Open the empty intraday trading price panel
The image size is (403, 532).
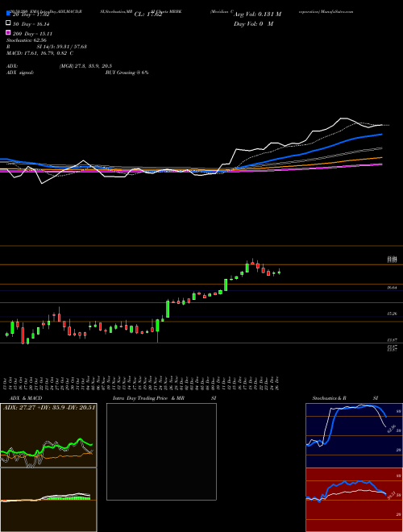(161, 451)
